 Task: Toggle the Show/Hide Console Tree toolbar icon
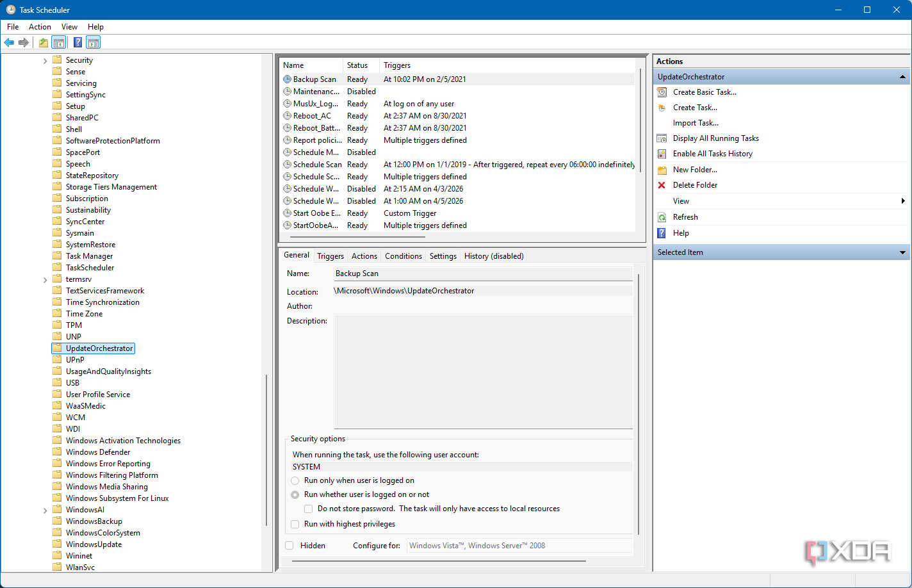click(59, 43)
